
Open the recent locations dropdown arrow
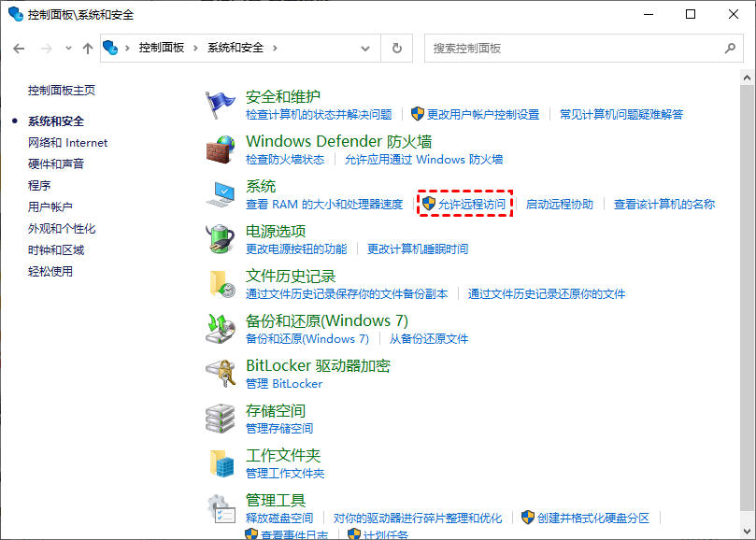tap(68, 49)
